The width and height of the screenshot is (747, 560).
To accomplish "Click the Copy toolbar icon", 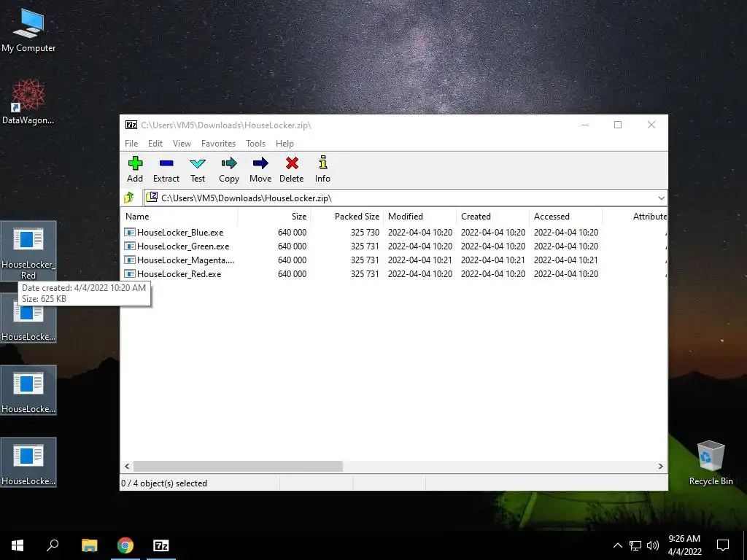I will point(228,164).
